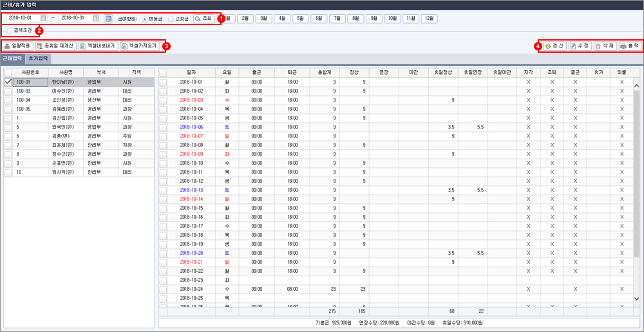The image size is (644, 332).
Task: Click the date cell 2018-10-21
Action: [191, 263]
